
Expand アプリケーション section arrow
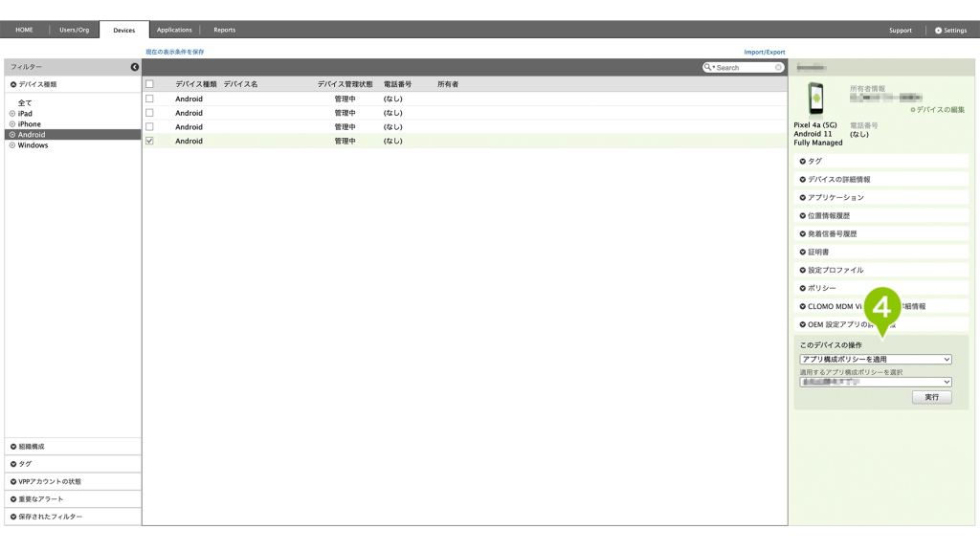pyautogui.click(x=803, y=197)
